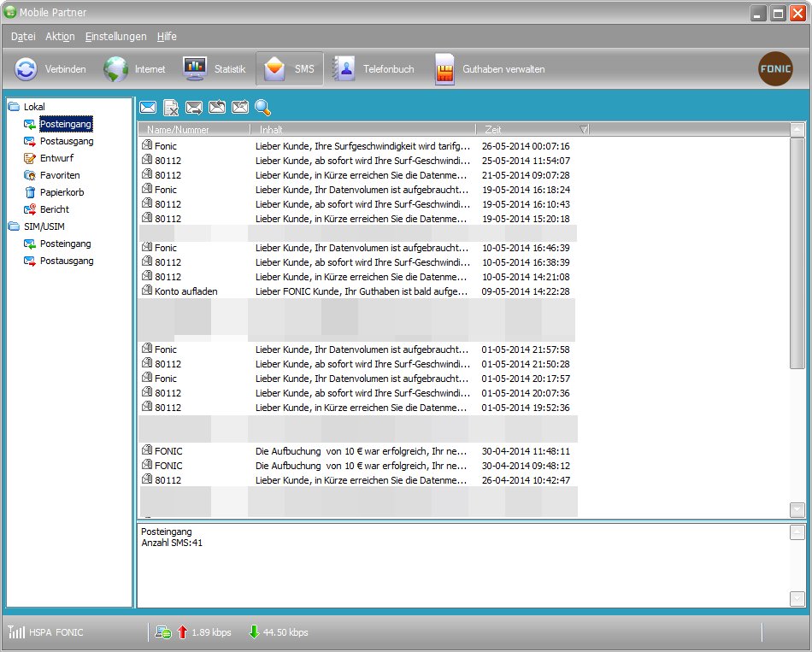Viewport: 812px width, 652px height.
Task: Forward the selected SMS
Action: pos(240,107)
